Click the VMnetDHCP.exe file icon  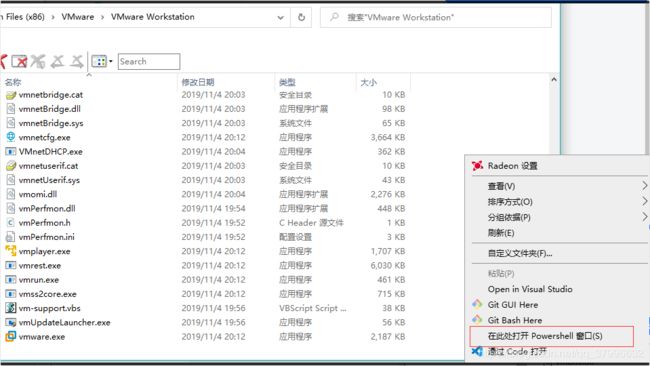(11, 152)
